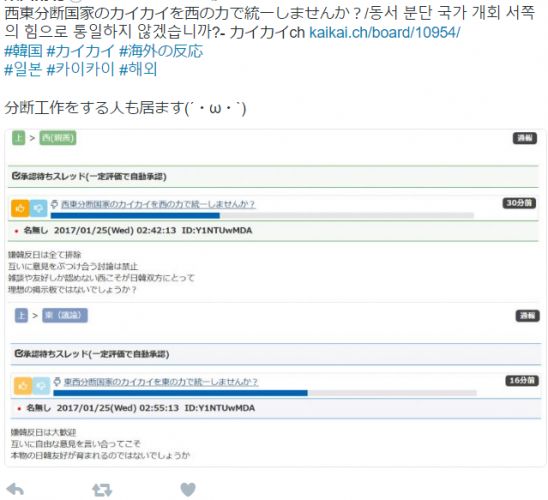Click the dark badge in the blue section
The height and width of the screenshot is (500, 548).
pos(527,316)
